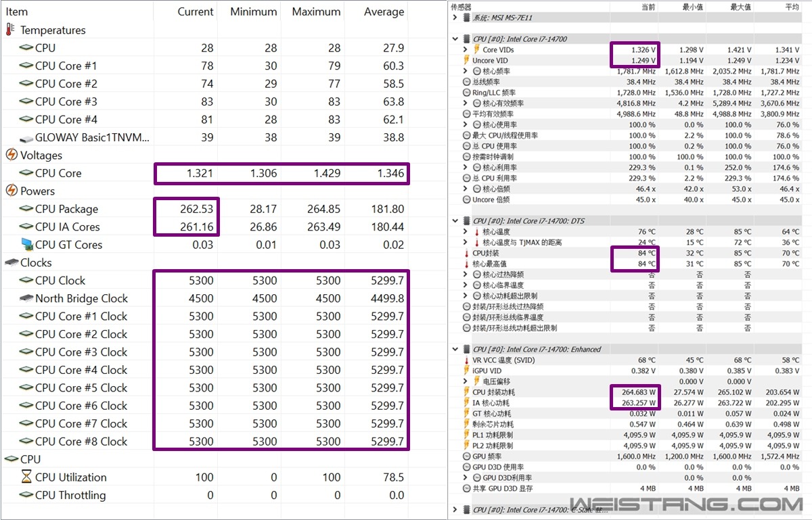Screen dimensions: 812x520
Task: Click the 总线频率 clock circle icon
Action: 466,82
